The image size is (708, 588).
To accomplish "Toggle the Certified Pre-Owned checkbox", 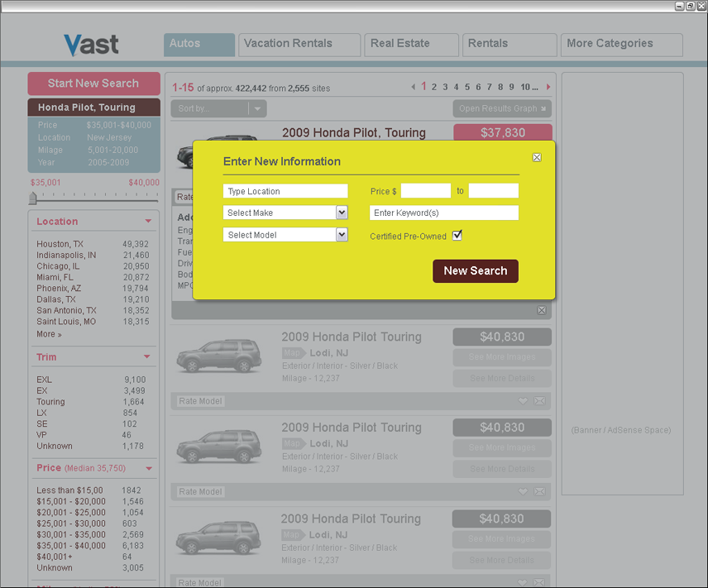I will click(457, 236).
